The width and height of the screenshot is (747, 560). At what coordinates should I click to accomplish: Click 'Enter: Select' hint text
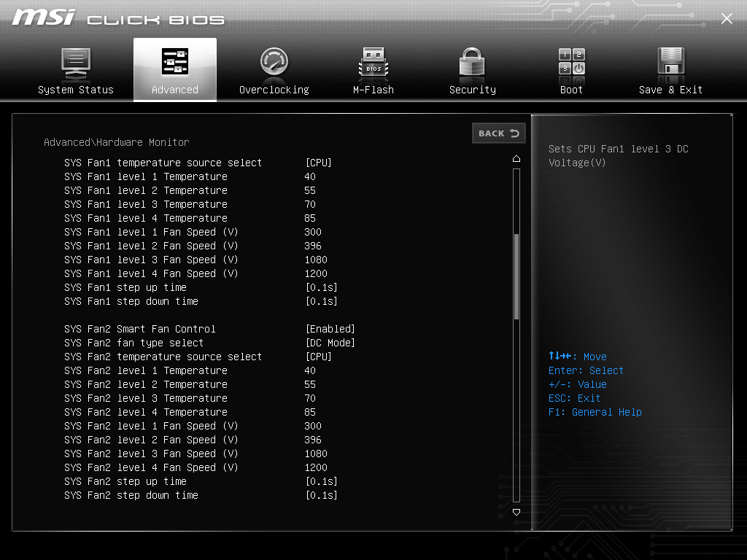586,370
